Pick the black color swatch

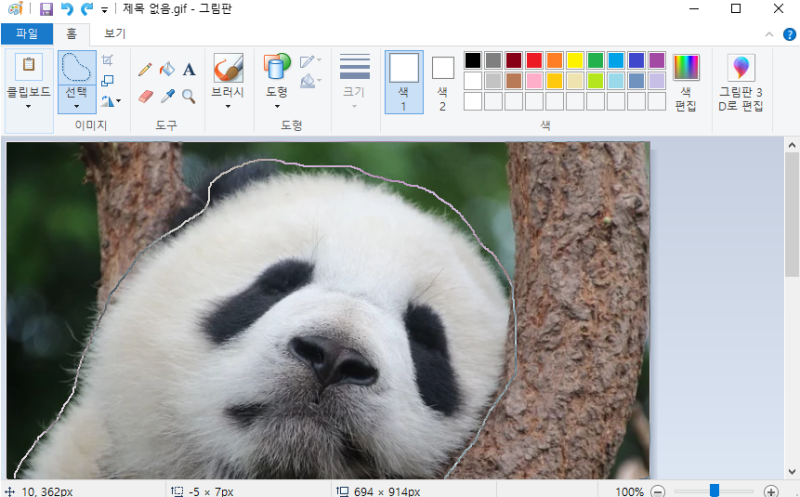click(x=473, y=60)
